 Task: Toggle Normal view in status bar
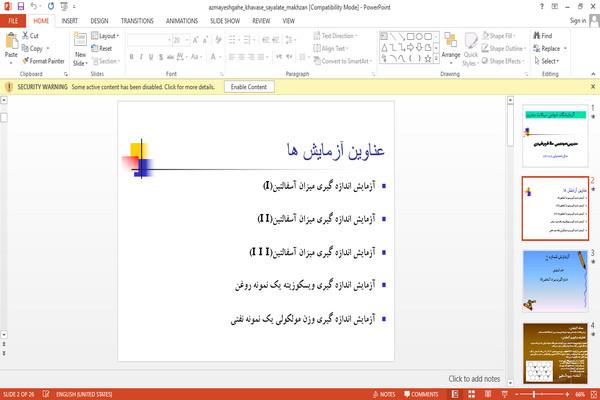click(x=455, y=394)
